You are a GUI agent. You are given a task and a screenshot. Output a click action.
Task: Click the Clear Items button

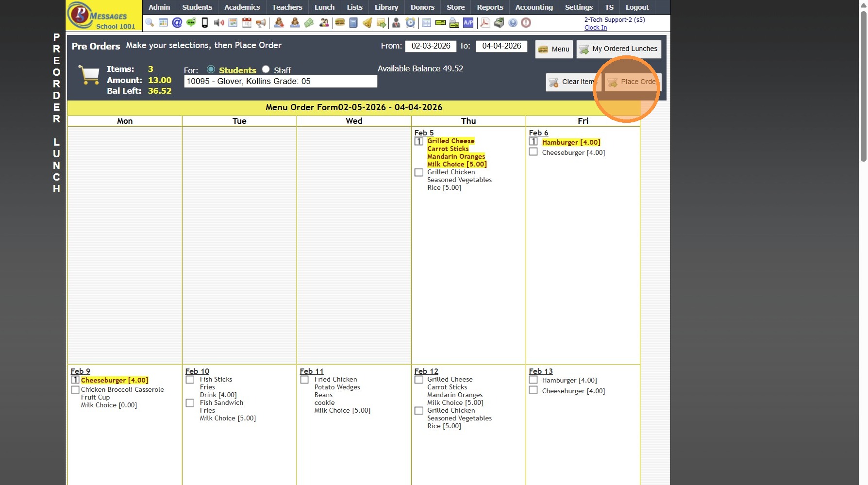click(x=573, y=82)
